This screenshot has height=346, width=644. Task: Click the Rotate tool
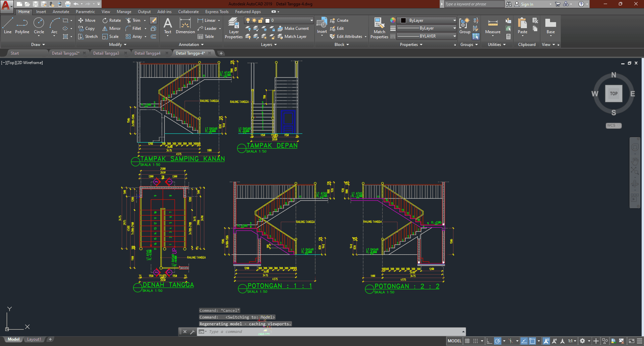click(x=112, y=20)
